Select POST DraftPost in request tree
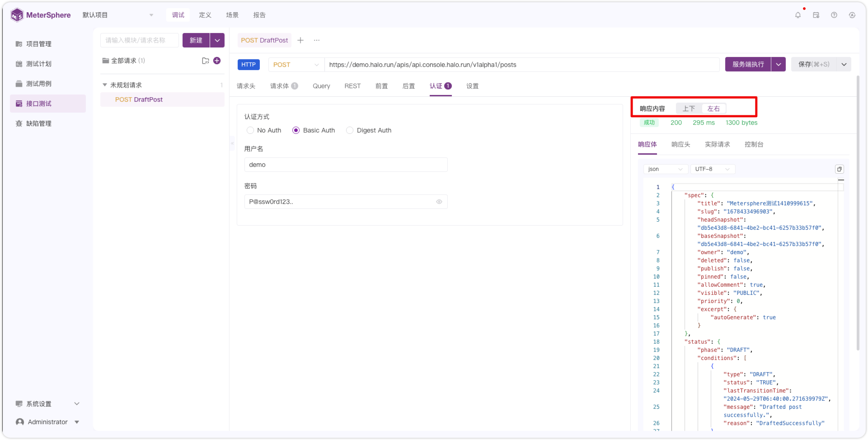Image resolution: width=868 pixels, height=440 pixels. 163,99
